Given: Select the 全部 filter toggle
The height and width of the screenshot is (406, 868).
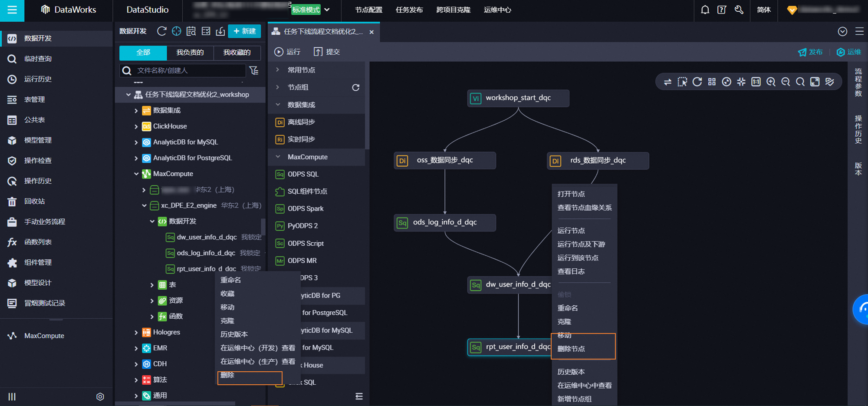Looking at the screenshot, I should [x=143, y=53].
